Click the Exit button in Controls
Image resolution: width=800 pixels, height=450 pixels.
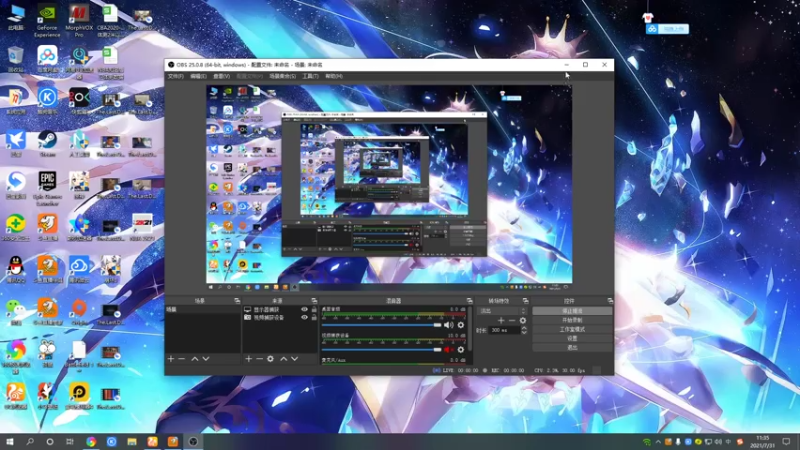pos(572,347)
